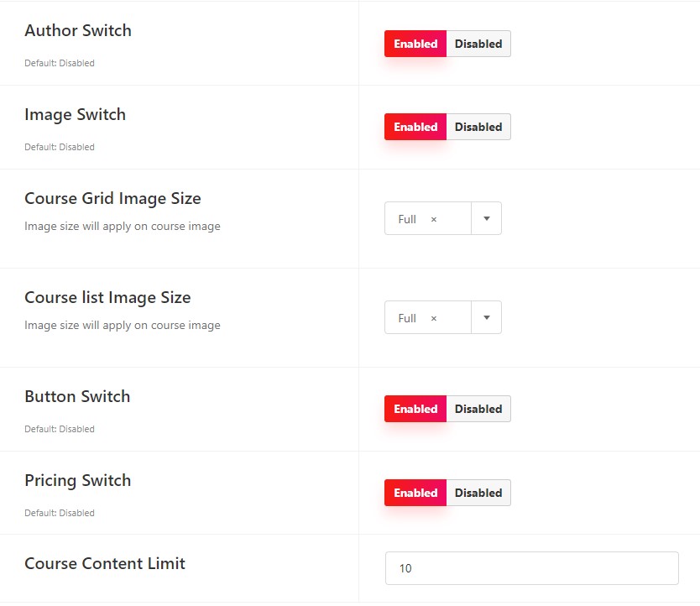Click the Course Content Limit input field
Viewport: 700px width, 606px height.
531,568
